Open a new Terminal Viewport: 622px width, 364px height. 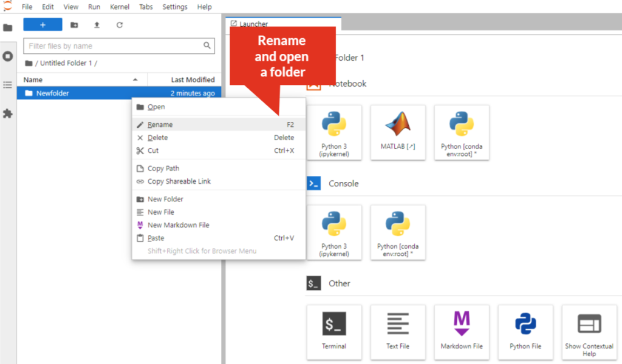point(334,332)
